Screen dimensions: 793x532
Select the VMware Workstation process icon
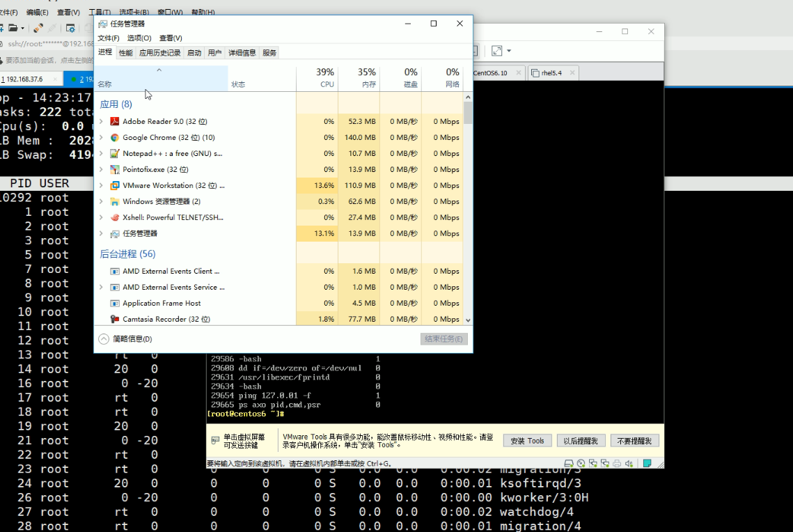(115, 185)
